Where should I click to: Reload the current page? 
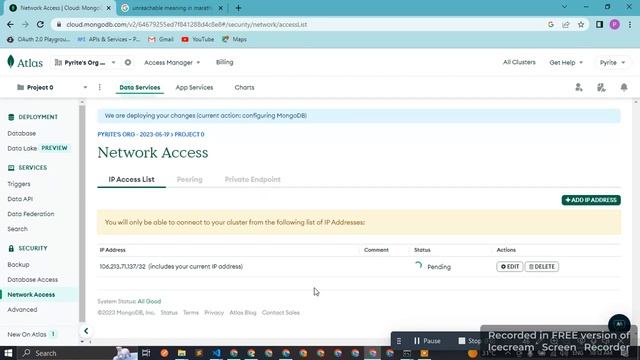[40, 24]
